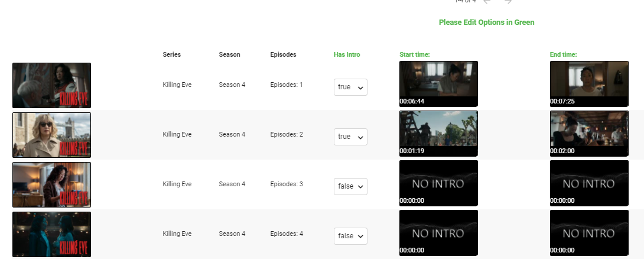
Task: Click Episode 3 NO INTRO start time image
Action: (438, 183)
